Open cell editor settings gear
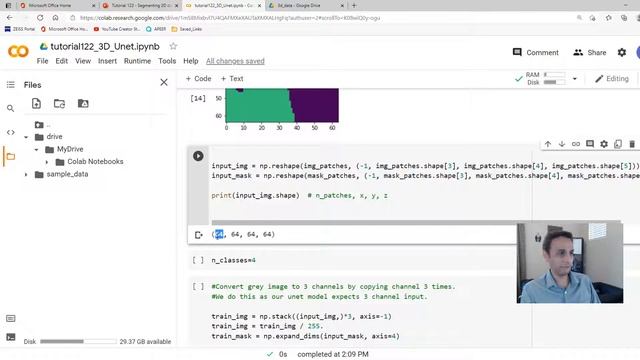This screenshot has height=360, width=640. click(604, 144)
